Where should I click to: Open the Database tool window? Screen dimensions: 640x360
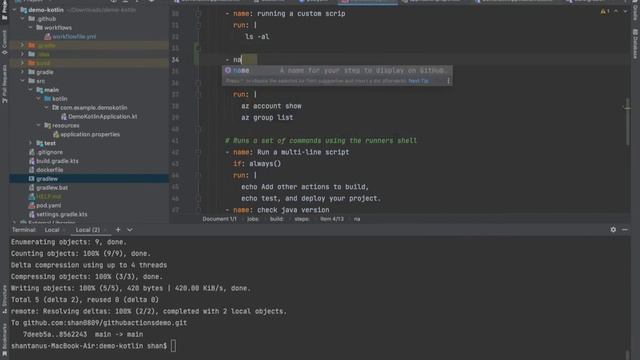tap(635, 44)
